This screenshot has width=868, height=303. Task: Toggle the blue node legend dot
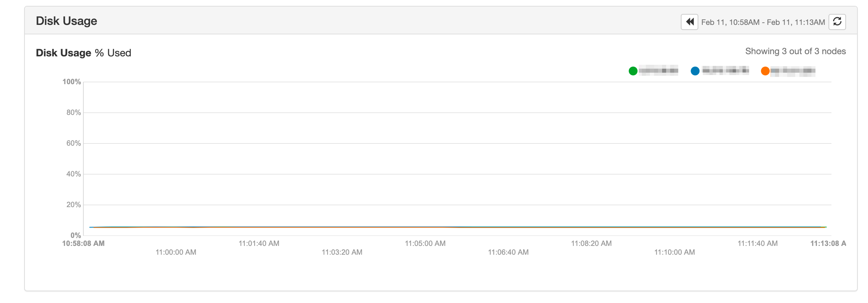point(695,71)
